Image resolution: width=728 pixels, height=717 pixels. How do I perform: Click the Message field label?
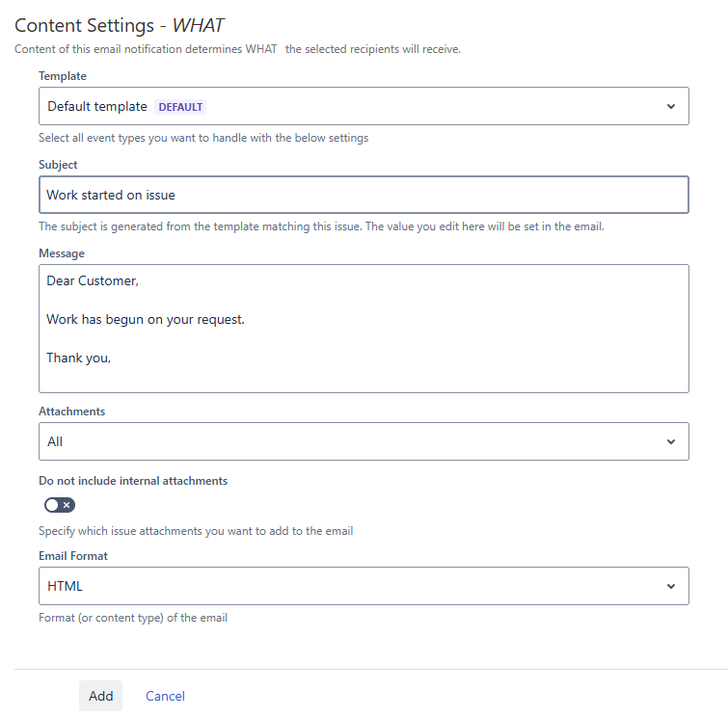tap(62, 253)
